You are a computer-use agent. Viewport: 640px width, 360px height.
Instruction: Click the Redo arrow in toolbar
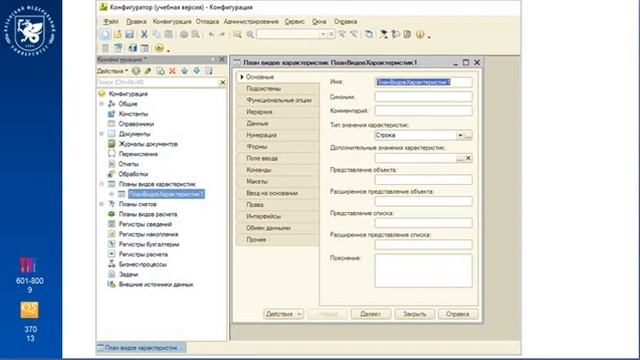tap(222, 34)
